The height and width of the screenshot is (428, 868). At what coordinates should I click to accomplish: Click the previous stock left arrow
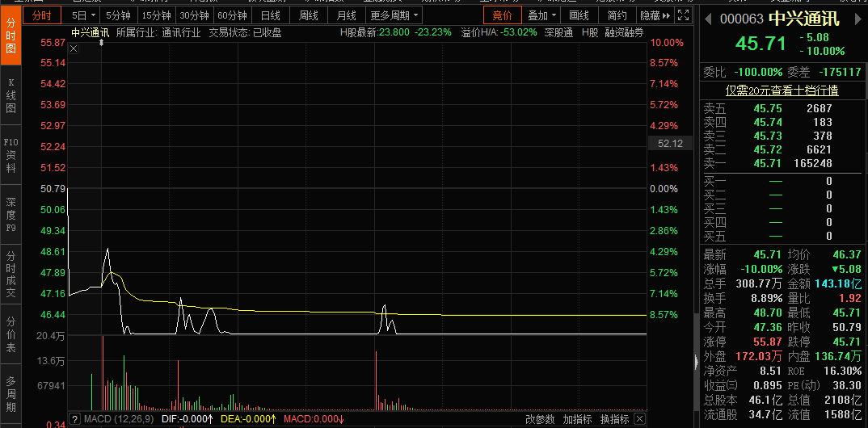[707, 19]
